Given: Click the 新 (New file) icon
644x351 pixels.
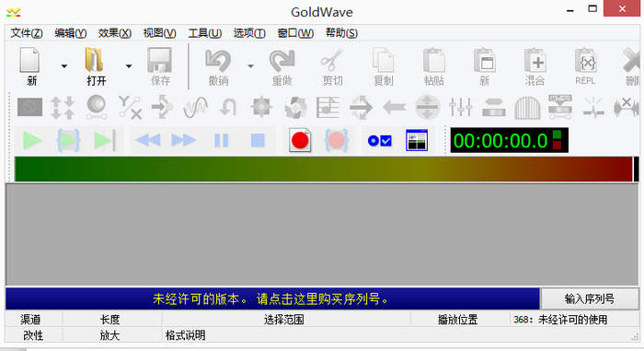Looking at the screenshot, I should click(x=30, y=61).
